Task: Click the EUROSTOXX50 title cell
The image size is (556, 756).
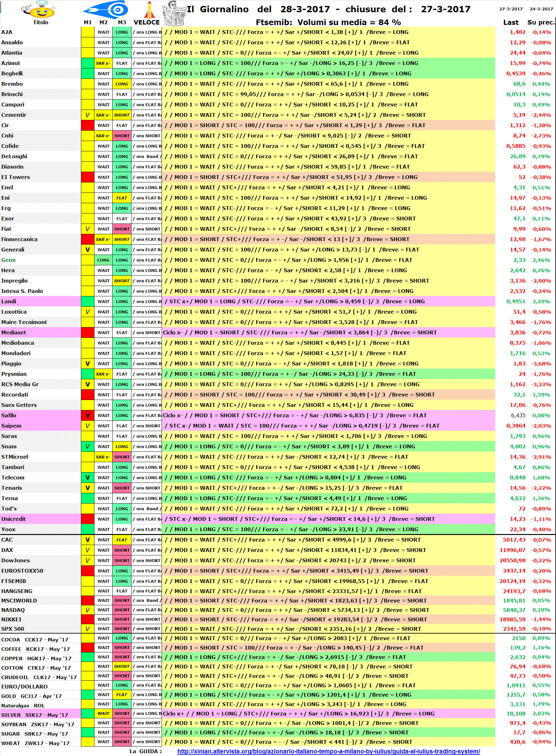Action: tap(40, 571)
